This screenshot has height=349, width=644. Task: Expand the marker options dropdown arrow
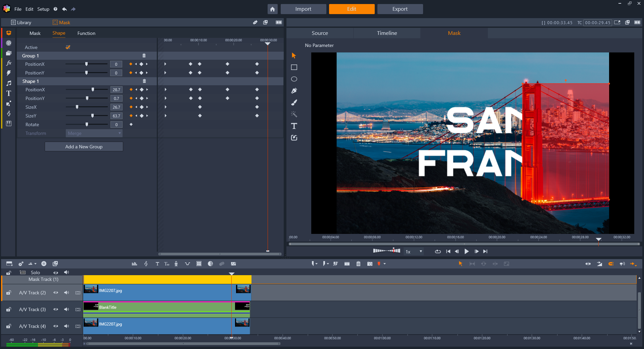pyautogui.click(x=384, y=264)
